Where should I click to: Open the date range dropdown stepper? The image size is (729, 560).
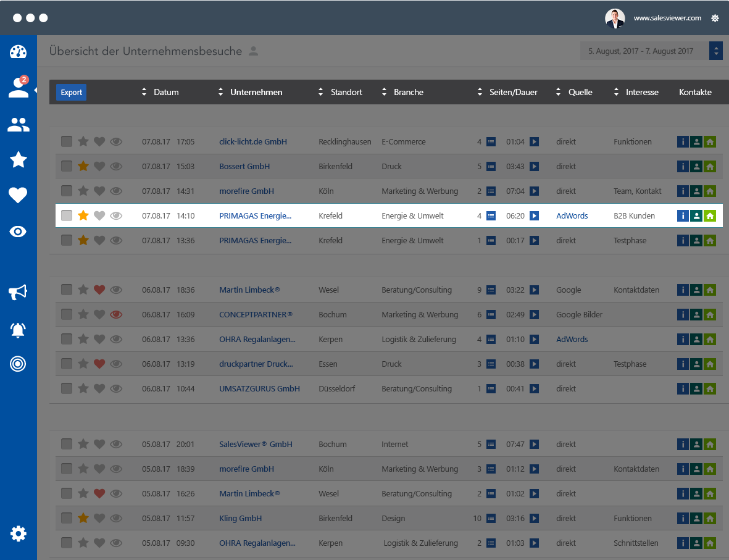pyautogui.click(x=716, y=51)
